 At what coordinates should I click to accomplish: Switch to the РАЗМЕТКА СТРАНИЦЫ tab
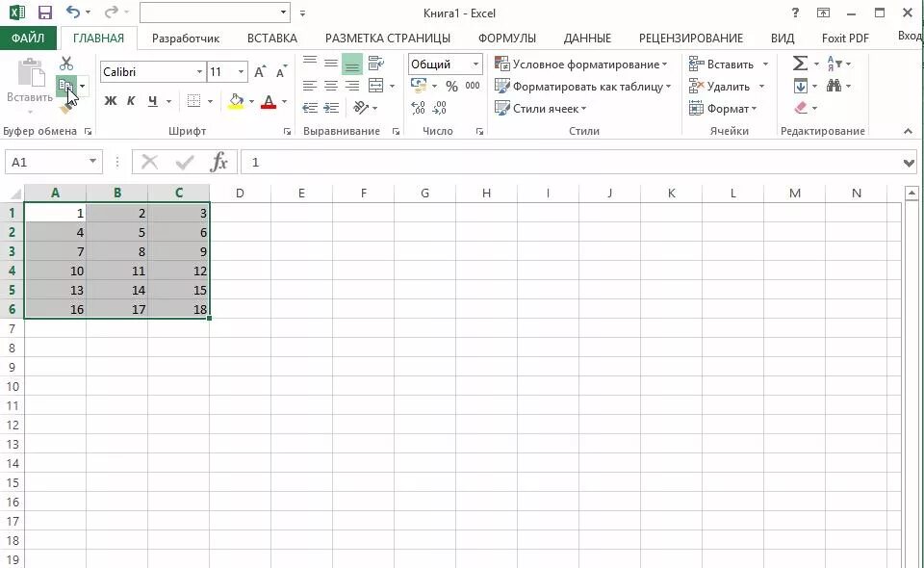click(x=388, y=39)
